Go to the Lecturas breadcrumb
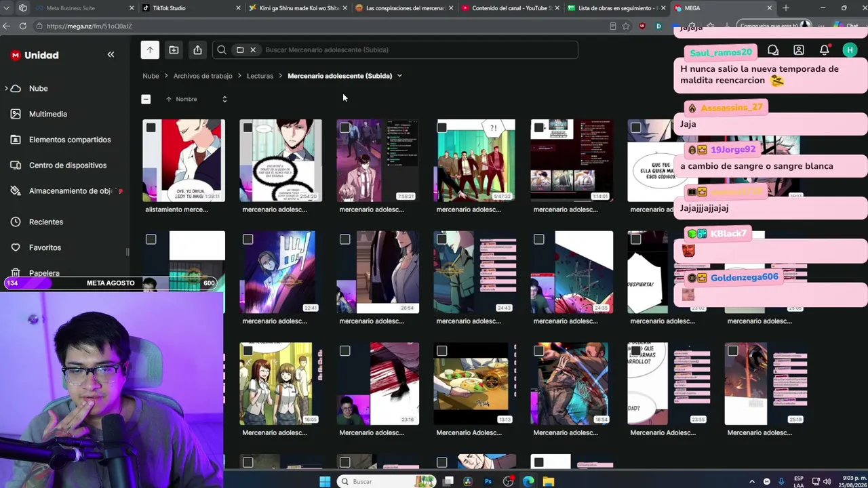868x488 pixels. (x=260, y=76)
